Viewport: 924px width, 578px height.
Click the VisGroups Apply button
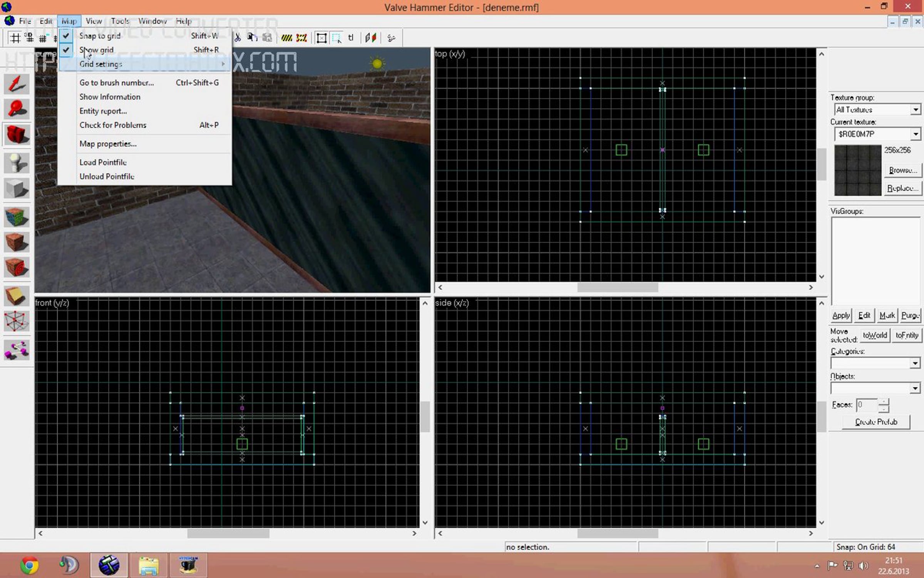coord(841,316)
